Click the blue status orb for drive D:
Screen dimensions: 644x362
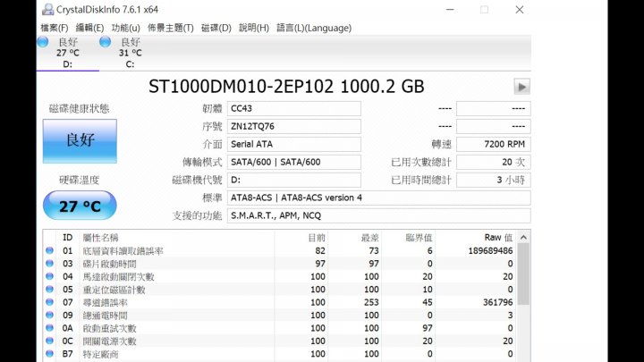[x=43, y=42]
